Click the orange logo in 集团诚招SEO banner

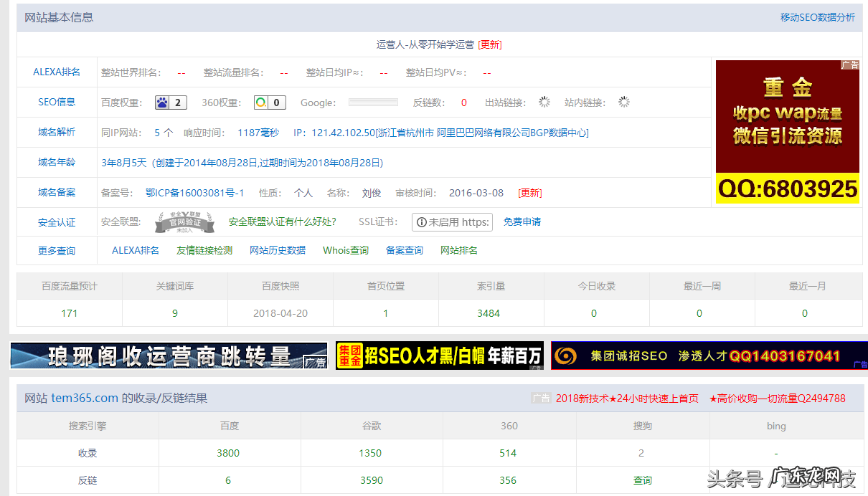pyautogui.click(x=566, y=355)
